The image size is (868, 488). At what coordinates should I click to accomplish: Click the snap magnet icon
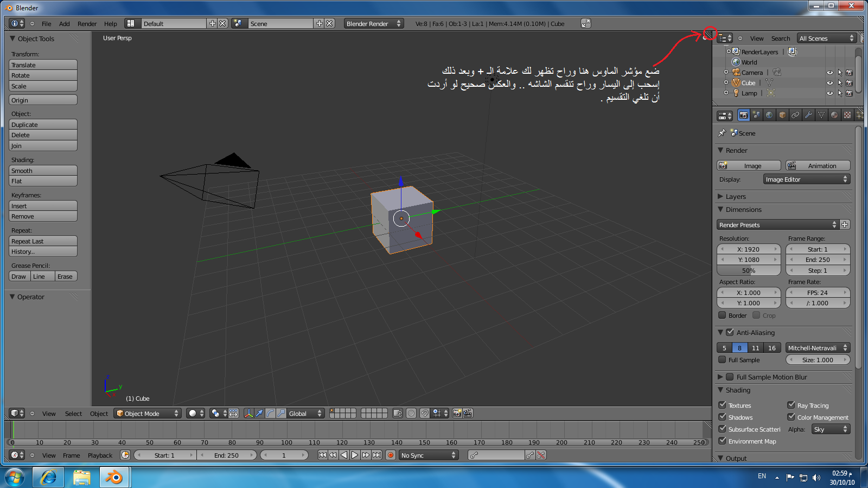click(425, 413)
